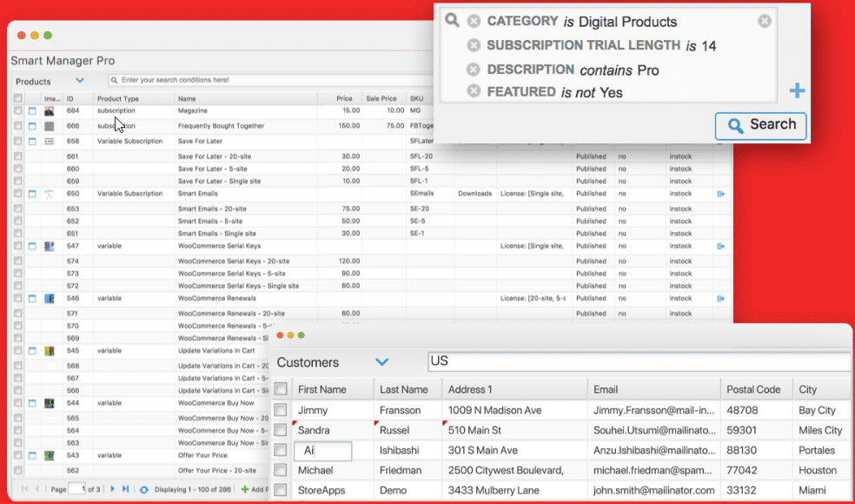Sort Customers by the Last Name column header
The image size is (855, 504).
pos(403,389)
